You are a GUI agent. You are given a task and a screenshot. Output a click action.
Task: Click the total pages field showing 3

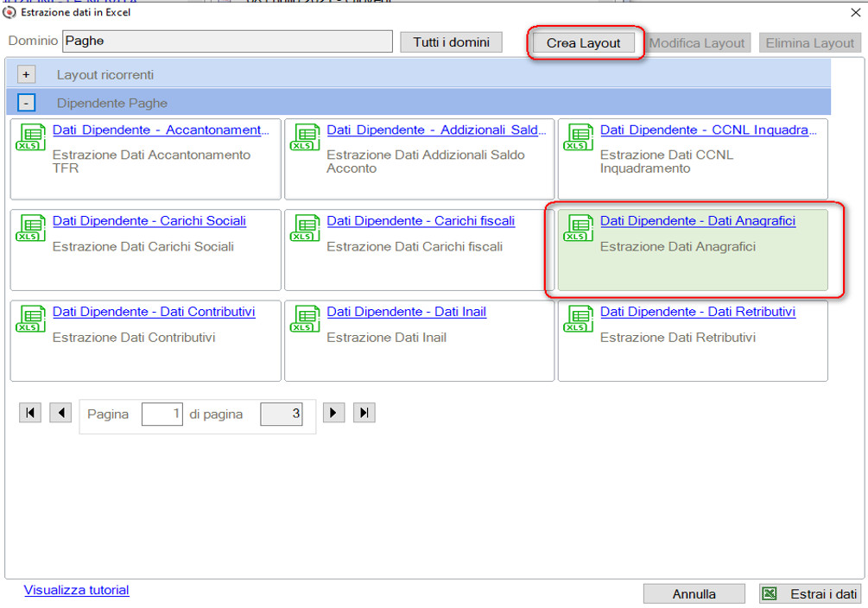[282, 414]
